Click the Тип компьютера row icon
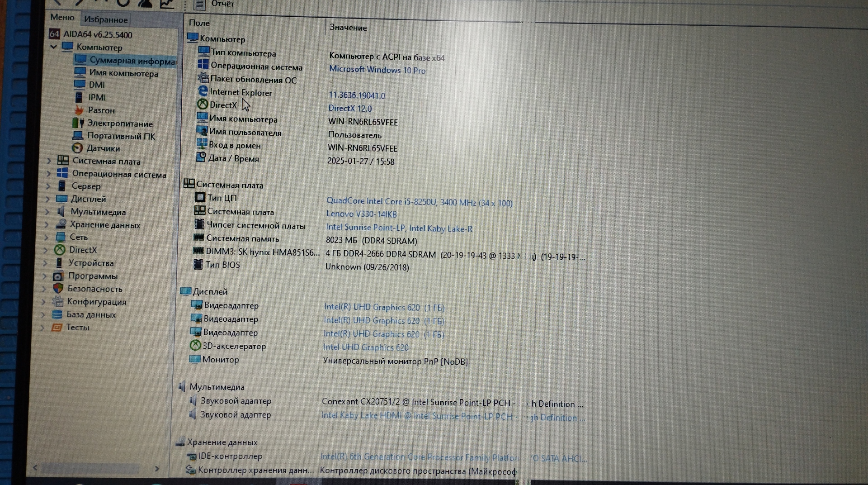The width and height of the screenshot is (868, 485). click(204, 52)
